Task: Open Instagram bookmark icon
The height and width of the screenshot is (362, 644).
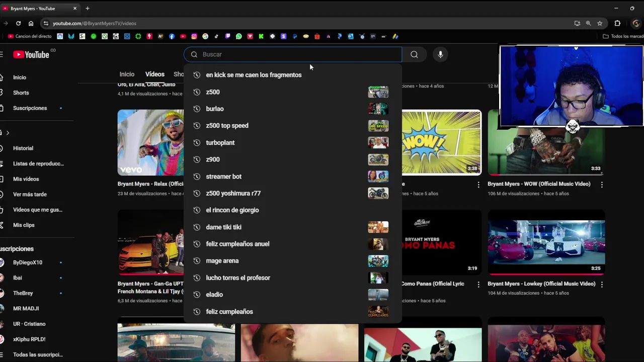Action: (194, 36)
